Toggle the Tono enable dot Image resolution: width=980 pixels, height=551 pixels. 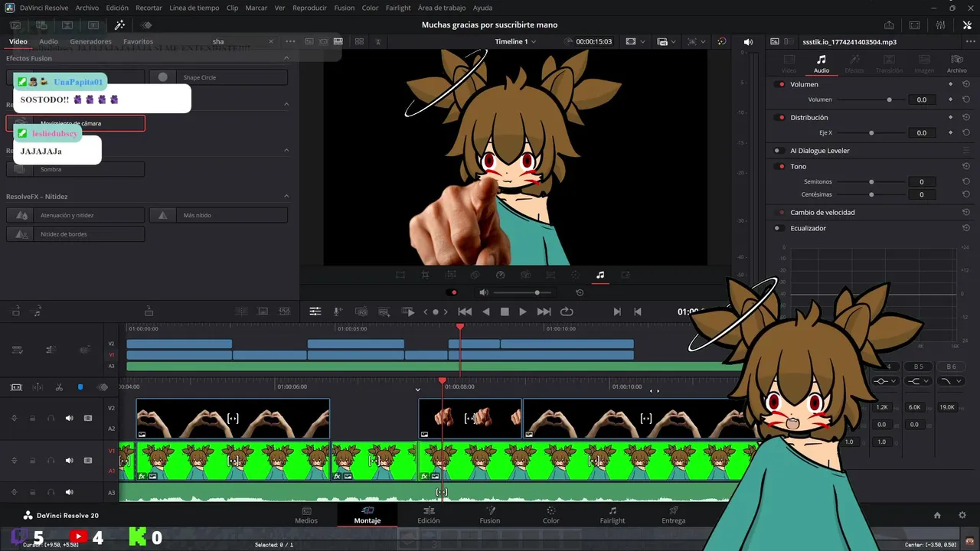click(x=781, y=166)
